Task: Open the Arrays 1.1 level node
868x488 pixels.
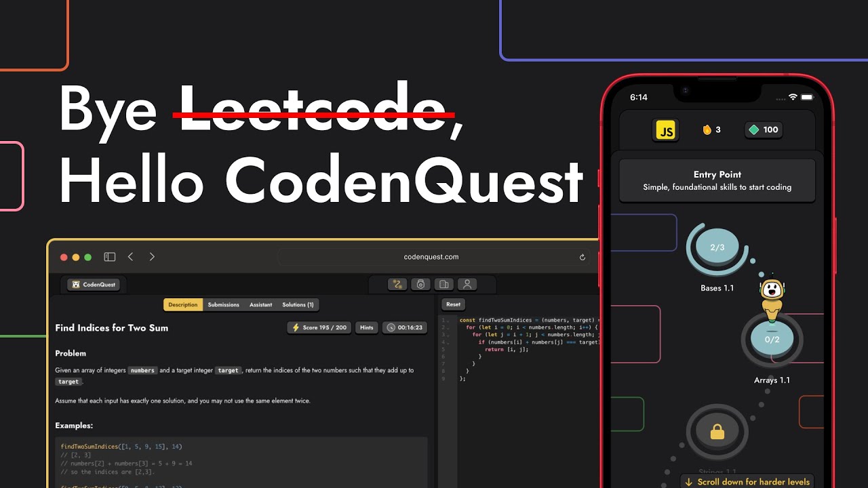Action: pyautogui.click(x=772, y=341)
